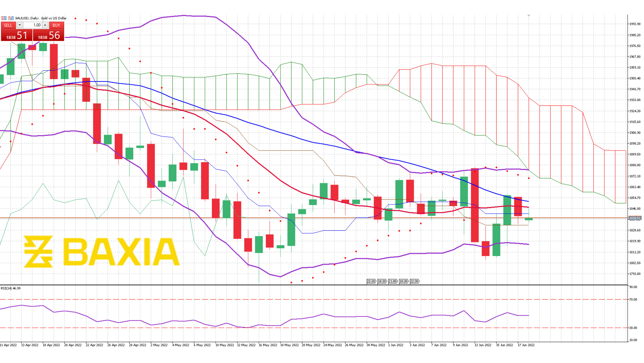The image size is (644, 363).
Task: Click the 21:00 news event marker
Action: click(393, 281)
